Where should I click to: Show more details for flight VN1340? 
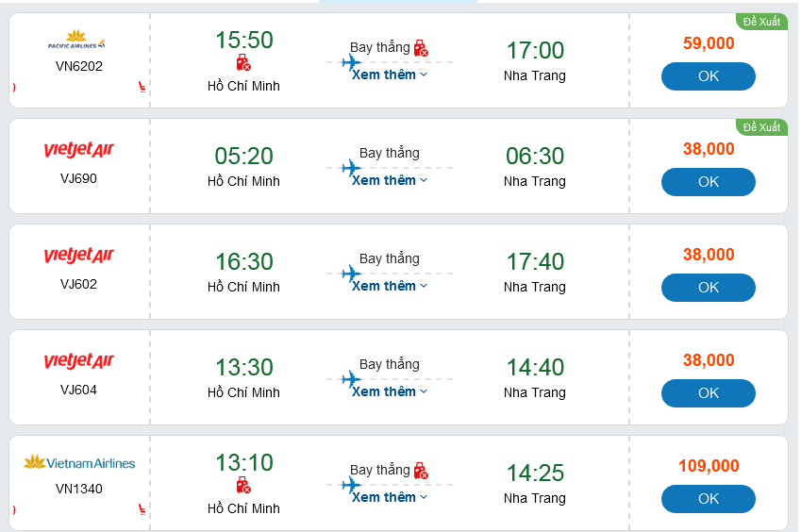389,497
